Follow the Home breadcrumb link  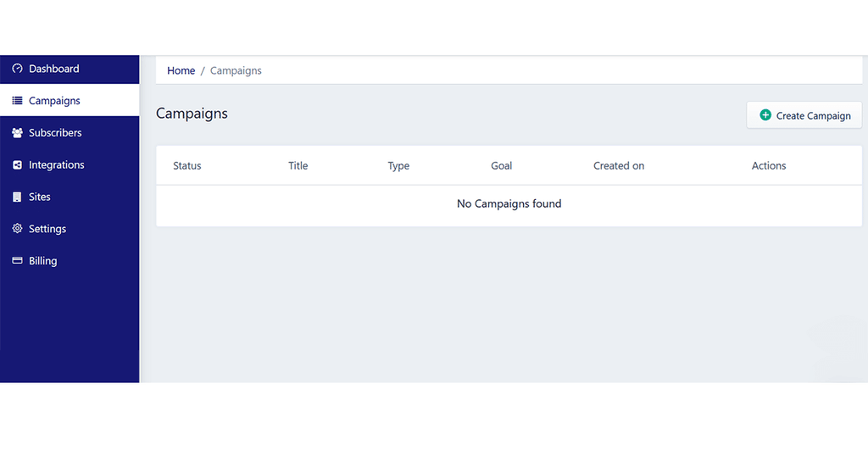181,71
